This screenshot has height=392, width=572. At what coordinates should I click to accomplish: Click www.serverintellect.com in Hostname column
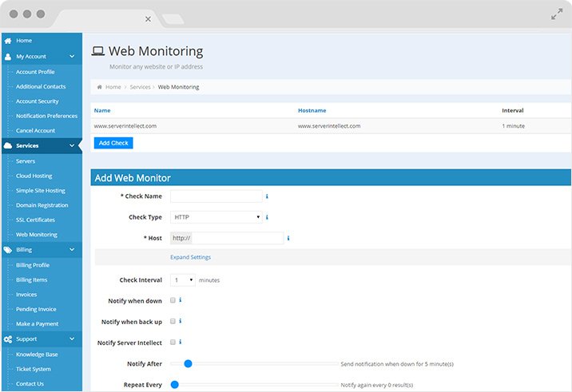click(x=329, y=126)
